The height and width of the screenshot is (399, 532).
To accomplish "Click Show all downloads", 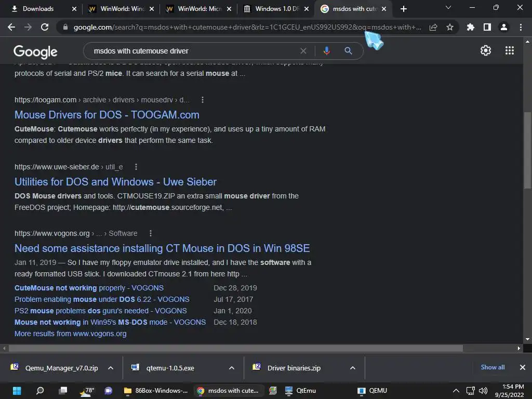I will [x=493, y=367].
